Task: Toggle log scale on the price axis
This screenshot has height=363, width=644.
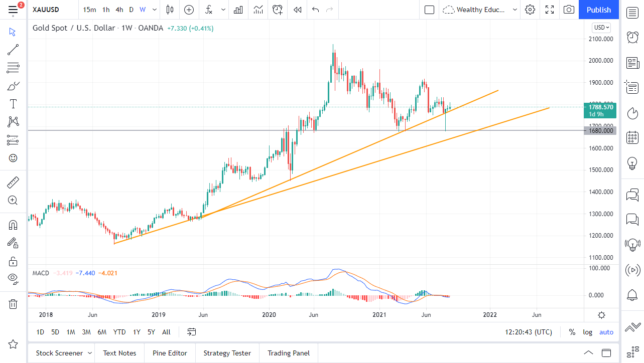Action: click(587, 332)
